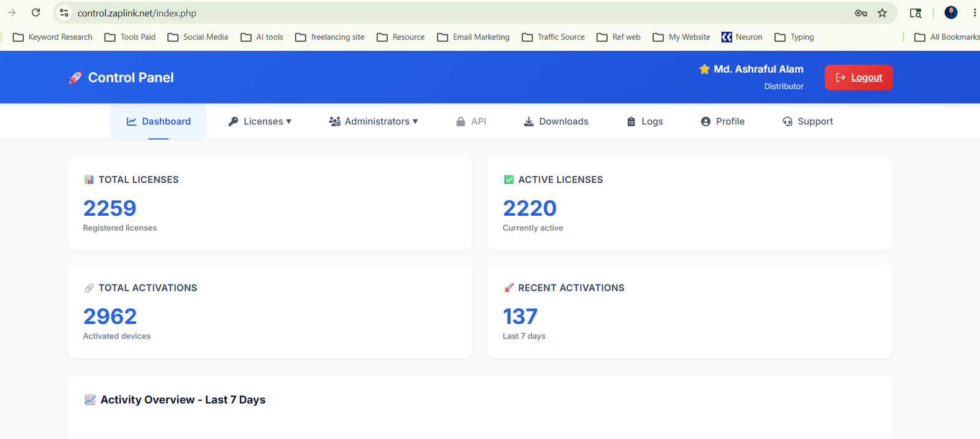Screen dimensions: 980x439
Task: Go to the Profile page
Action: pos(723,121)
